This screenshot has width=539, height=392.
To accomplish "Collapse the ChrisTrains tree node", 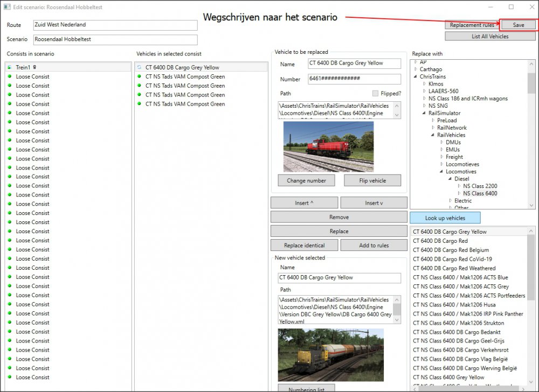I will coord(416,77).
